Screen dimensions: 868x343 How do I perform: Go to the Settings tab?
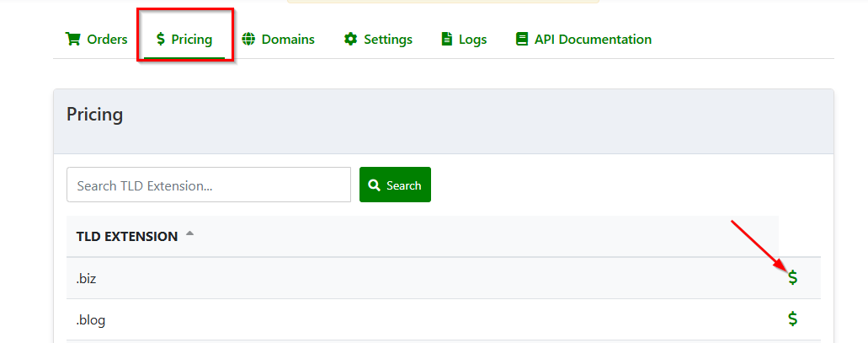(x=378, y=40)
